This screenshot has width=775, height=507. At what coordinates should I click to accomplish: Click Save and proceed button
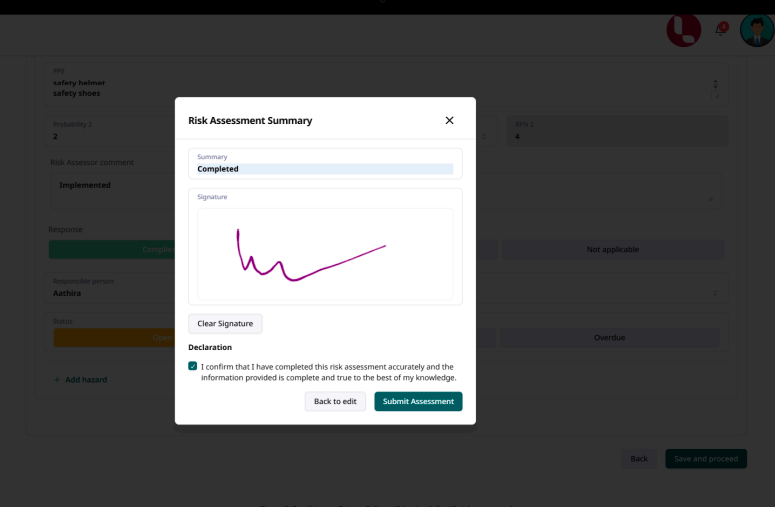point(706,459)
